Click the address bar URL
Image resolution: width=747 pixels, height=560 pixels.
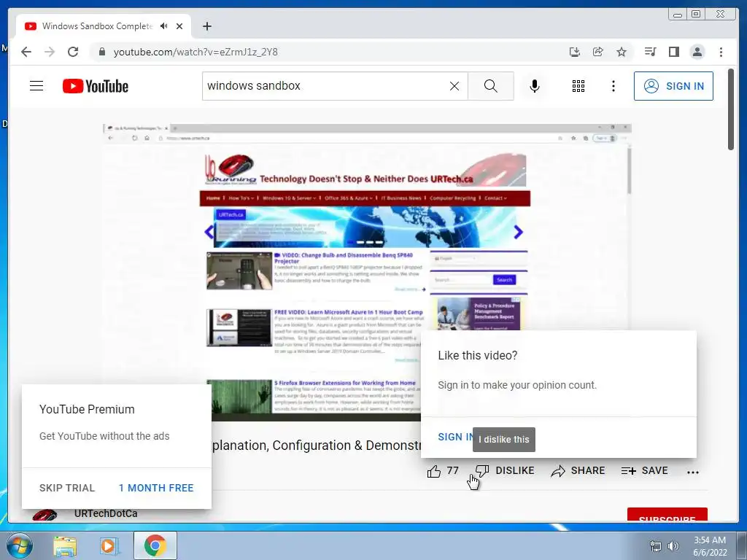coord(196,52)
